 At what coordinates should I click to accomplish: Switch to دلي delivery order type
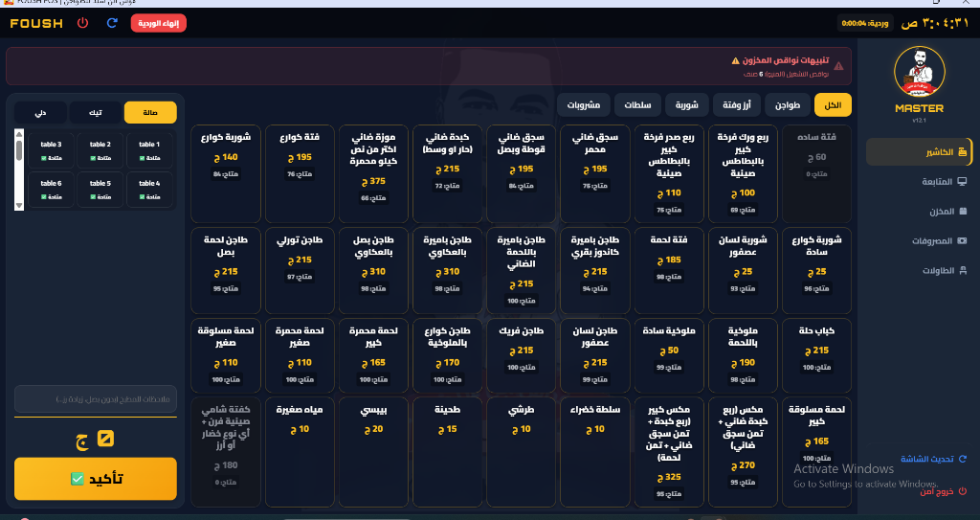(40, 113)
